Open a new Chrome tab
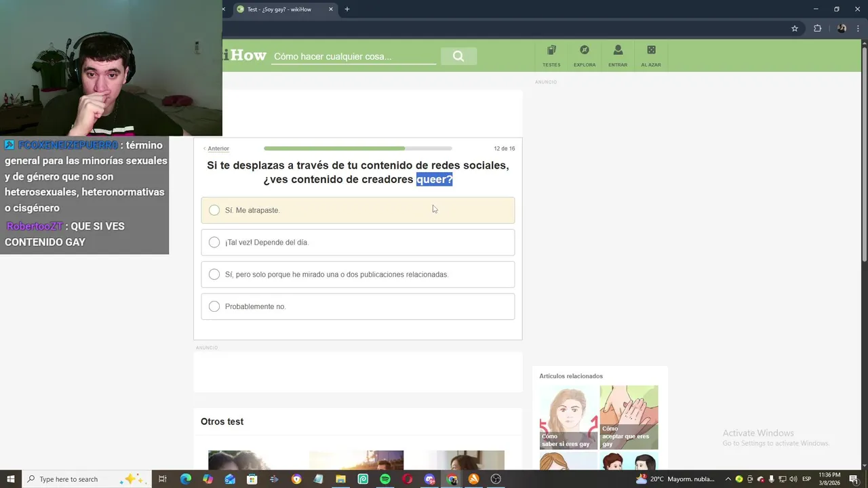Image resolution: width=868 pixels, height=488 pixels. tap(347, 9)
